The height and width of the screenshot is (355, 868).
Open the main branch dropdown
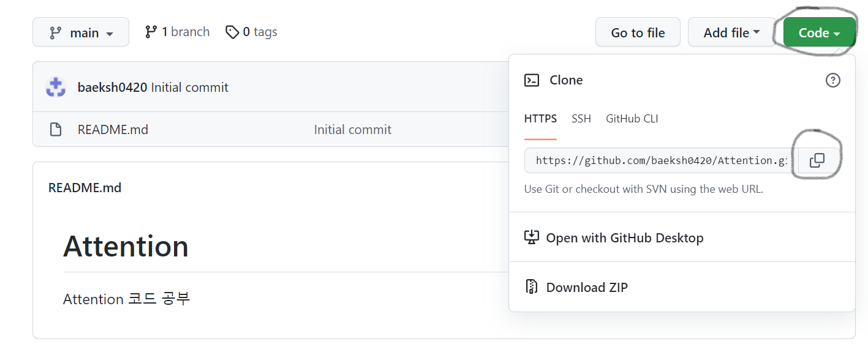coord(81,32)
